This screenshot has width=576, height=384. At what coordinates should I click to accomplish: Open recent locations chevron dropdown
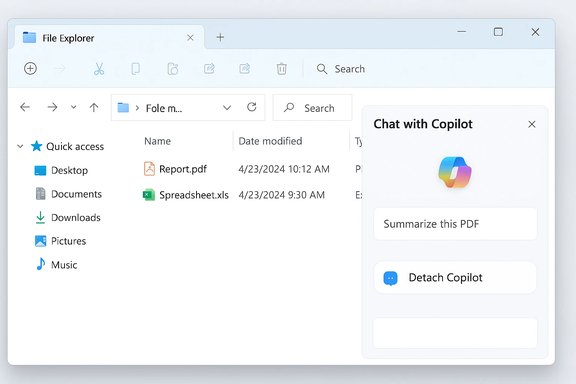tap(73, 107)
